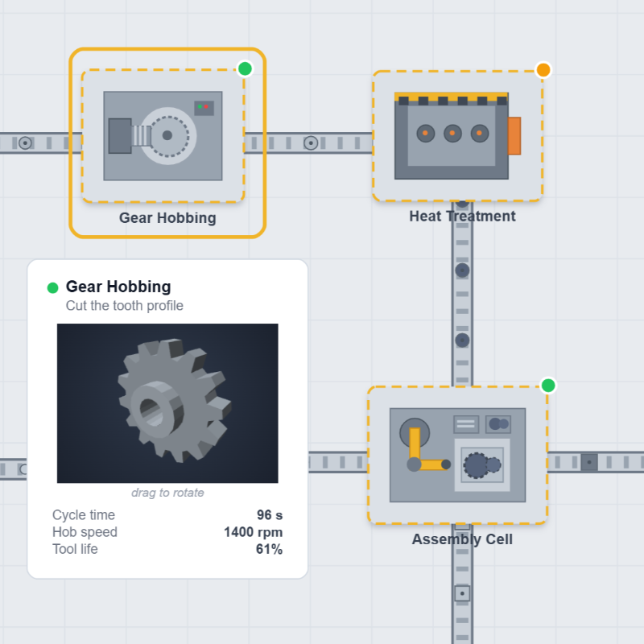Click the Gear Hobbing title in details card
This screenshot has height=644, width=644.
point(118,287)
